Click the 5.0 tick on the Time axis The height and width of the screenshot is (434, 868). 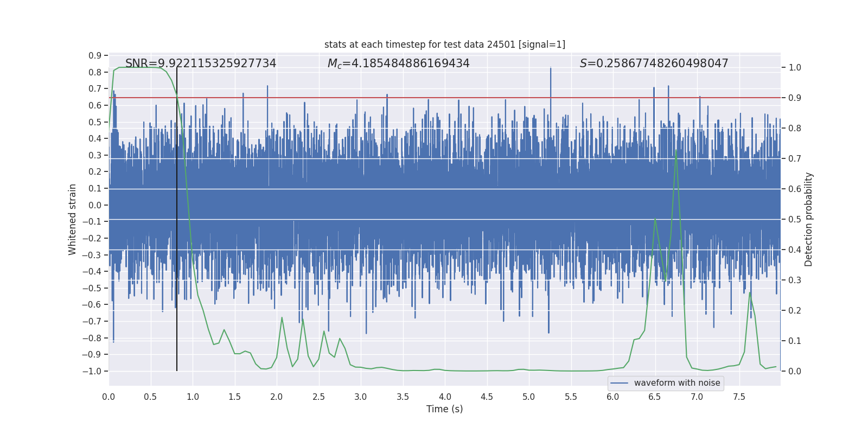tap(529, 397)
